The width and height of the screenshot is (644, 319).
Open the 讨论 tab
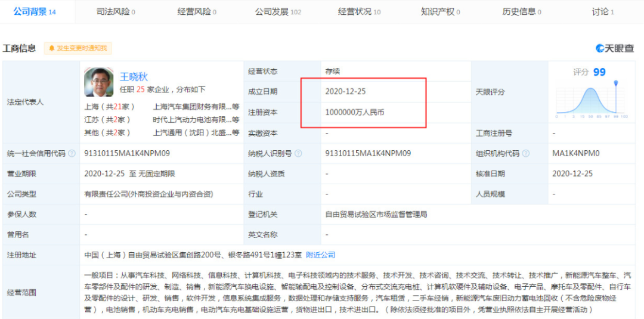[603, 11]
